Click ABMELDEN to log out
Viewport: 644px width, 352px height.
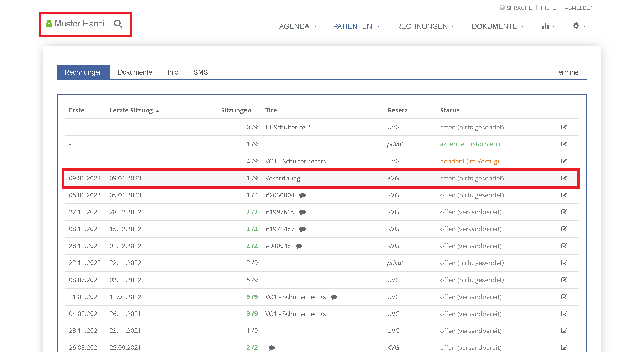pos(579,8)
